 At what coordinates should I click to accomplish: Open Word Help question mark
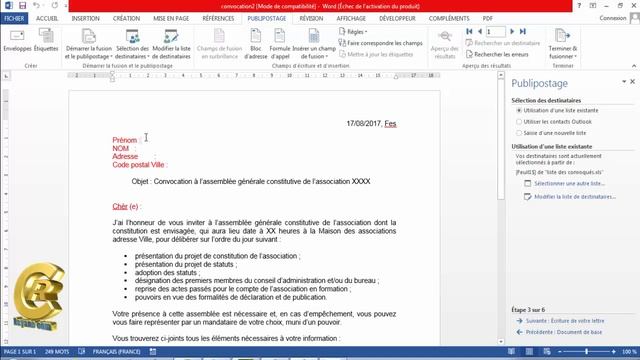[579, 6]
